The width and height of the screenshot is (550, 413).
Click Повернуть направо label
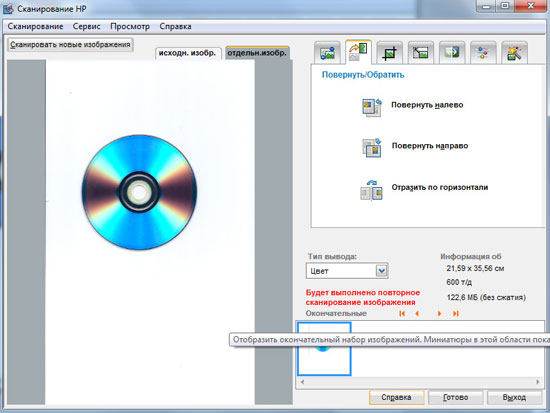coord(430,146)
